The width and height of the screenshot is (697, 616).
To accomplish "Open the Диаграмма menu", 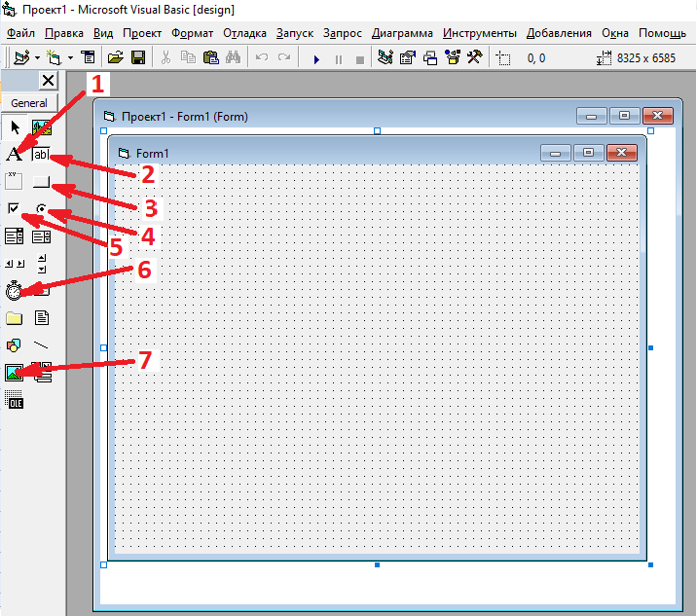I will point(402,33).
